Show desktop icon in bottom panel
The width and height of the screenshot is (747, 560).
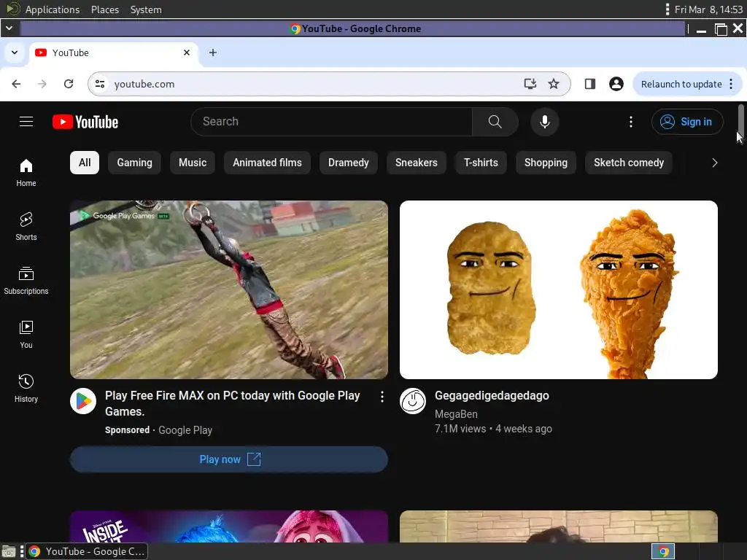9,551
